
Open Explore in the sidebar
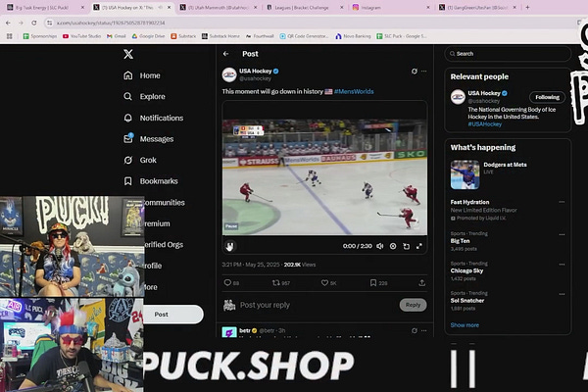(x=144, y=96)
